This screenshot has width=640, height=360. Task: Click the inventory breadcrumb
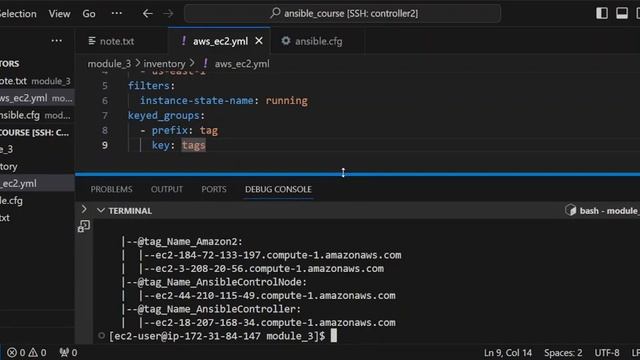164,64
